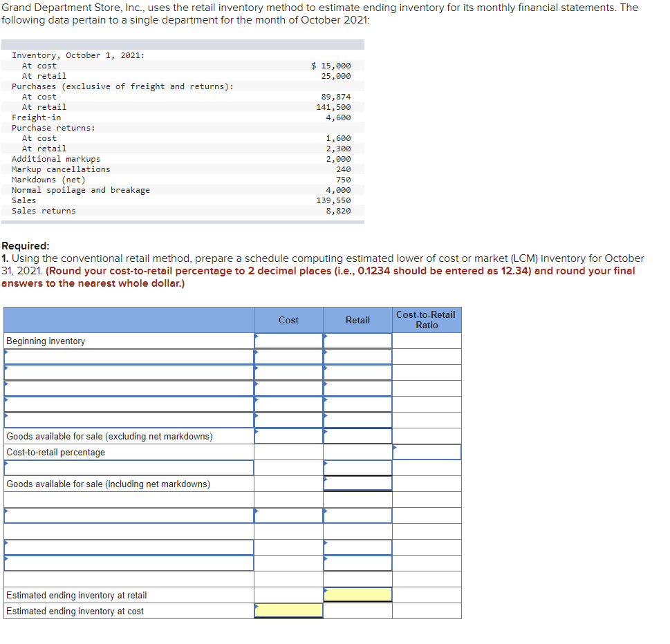This screenshot has width=670, height=644.
Task: Click the "Markup cancellations" data label
Action: [x=61, y=169]
